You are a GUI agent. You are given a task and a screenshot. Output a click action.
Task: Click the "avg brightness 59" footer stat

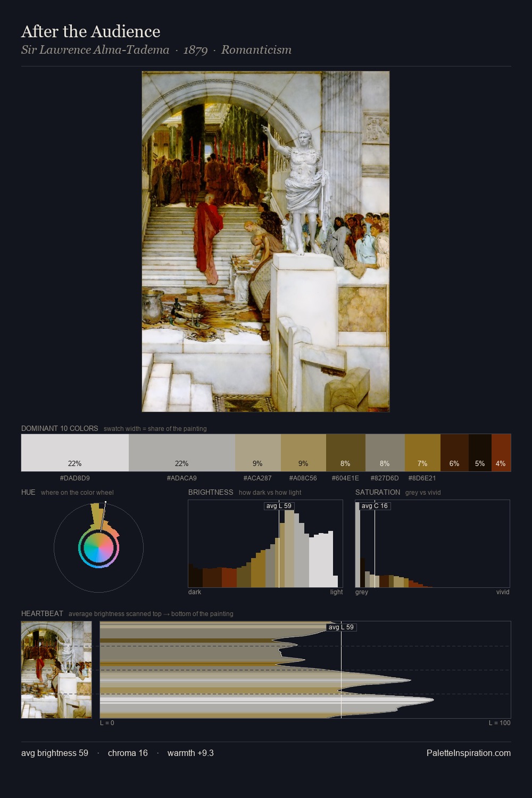point(55,753)
